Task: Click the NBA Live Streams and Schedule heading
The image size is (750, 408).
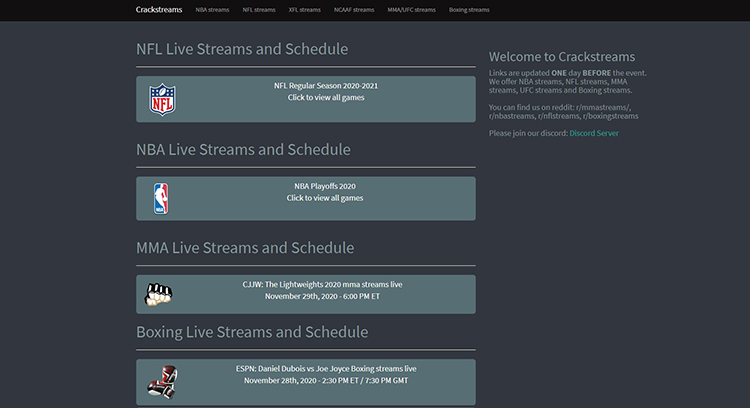Action: pos(243,149)
